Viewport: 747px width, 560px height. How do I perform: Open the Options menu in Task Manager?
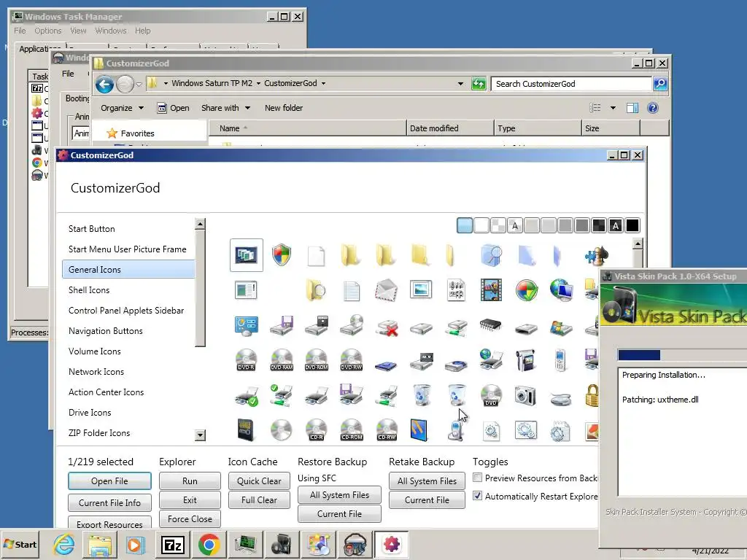(x=47, y=31)
